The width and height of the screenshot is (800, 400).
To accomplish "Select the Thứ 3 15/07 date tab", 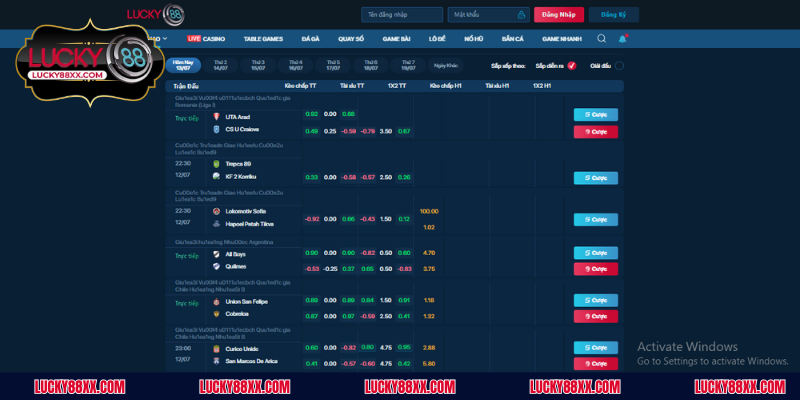I will click(258, 65).
